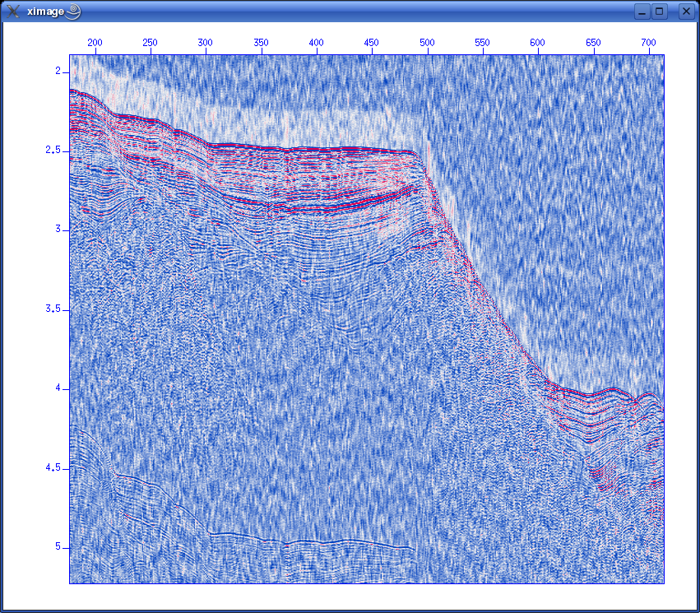Click the 3.5 label on vertical axis
Viewport: 700px width, 613px height.
[x=53, y=309]
